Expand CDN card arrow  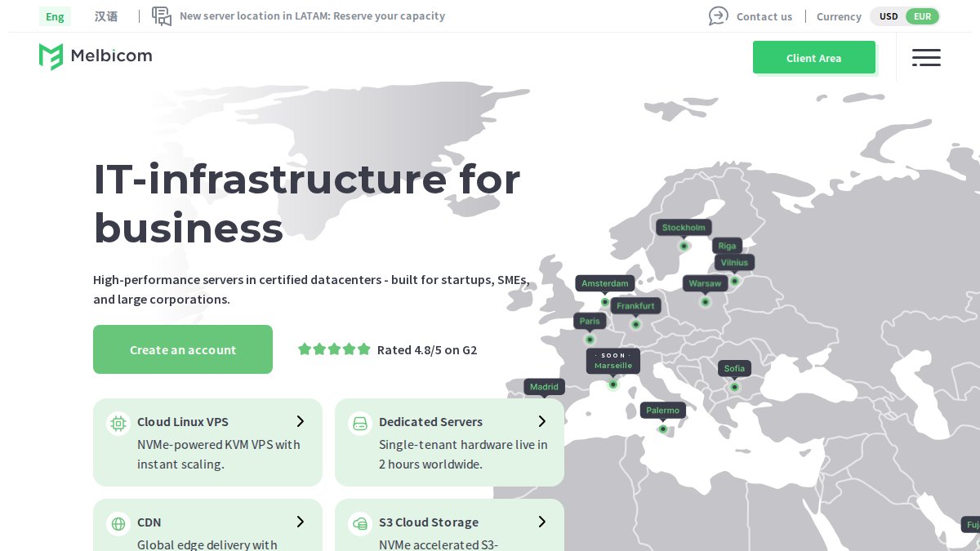tap(301, 522)
